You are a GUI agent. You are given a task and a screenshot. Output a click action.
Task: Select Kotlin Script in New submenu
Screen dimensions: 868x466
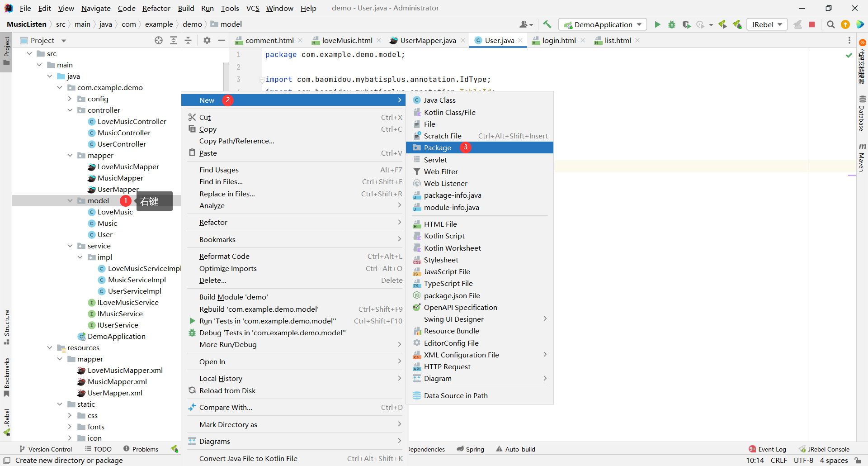pyautogui.click(x=480, y=236)
